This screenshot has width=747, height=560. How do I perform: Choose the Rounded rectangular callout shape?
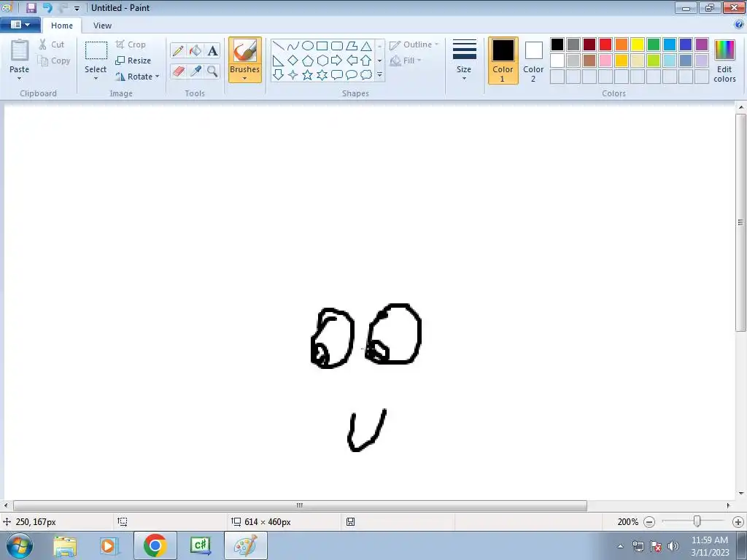337,75
